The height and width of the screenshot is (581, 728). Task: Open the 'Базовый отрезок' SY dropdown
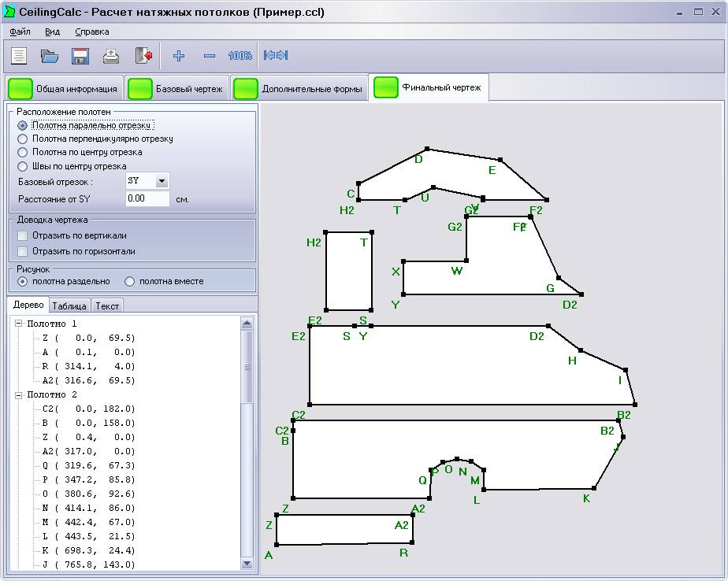pyautogui.click(x=162, y=181)
